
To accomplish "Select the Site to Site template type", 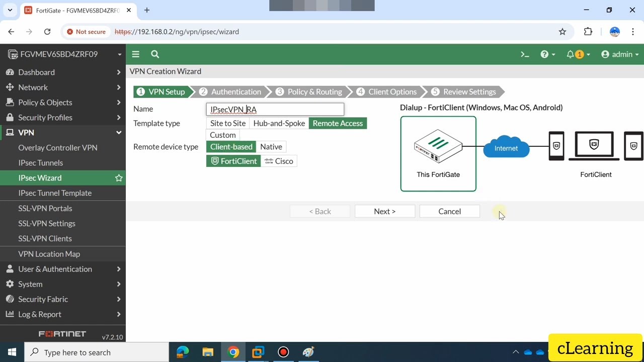I will (x=228, y=123).
